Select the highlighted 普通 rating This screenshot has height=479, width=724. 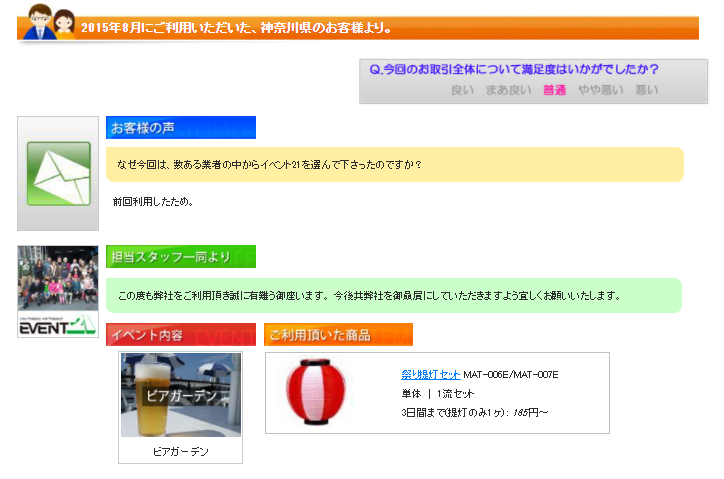554,90
